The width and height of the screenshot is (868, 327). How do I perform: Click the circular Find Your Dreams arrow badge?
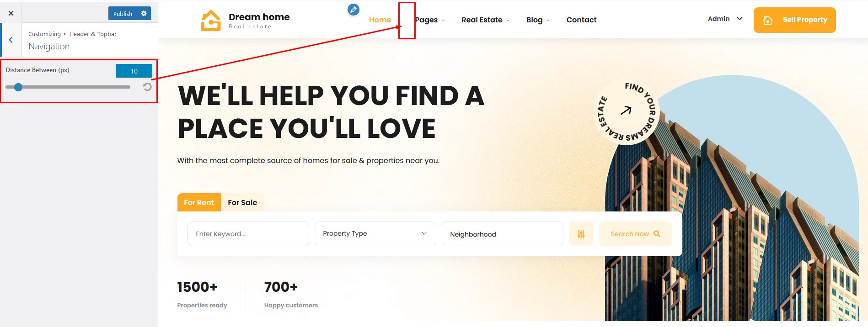point(626,111)
